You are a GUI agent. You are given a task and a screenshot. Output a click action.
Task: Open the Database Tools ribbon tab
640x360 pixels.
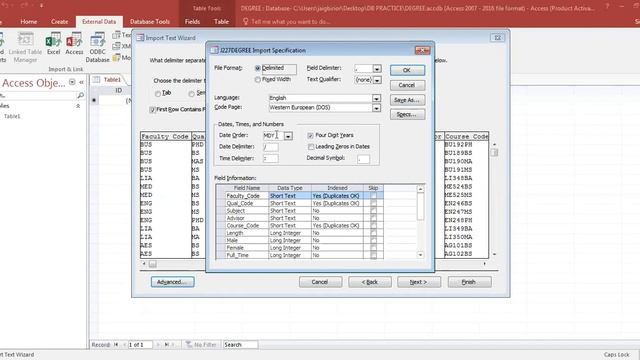(150, 22)
